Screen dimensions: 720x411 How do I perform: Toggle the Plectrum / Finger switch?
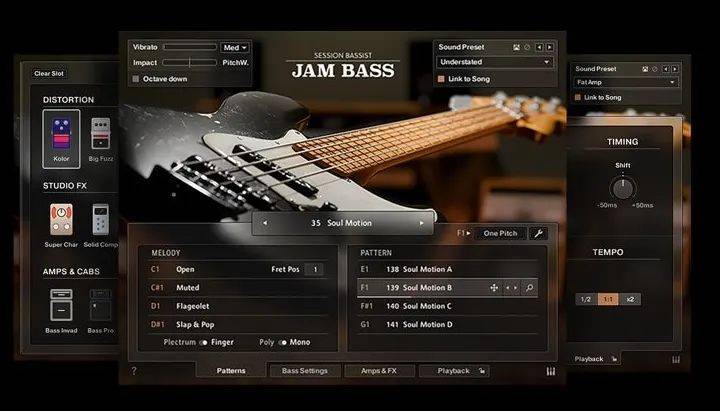click(203, 343)
